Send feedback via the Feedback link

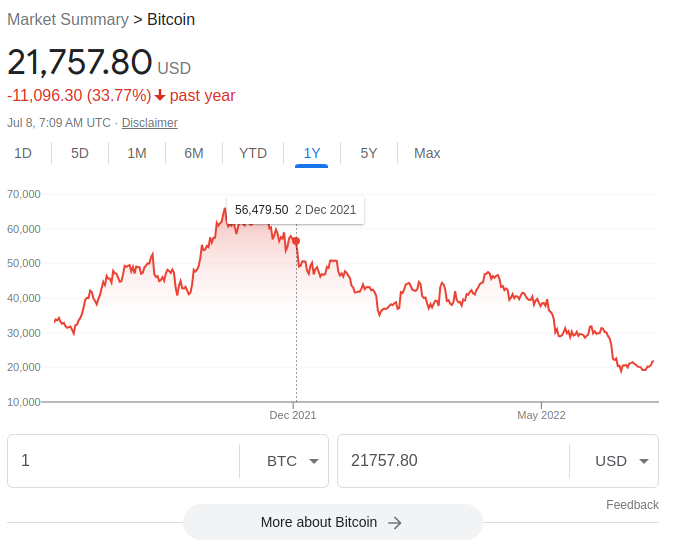pos(632,505)
